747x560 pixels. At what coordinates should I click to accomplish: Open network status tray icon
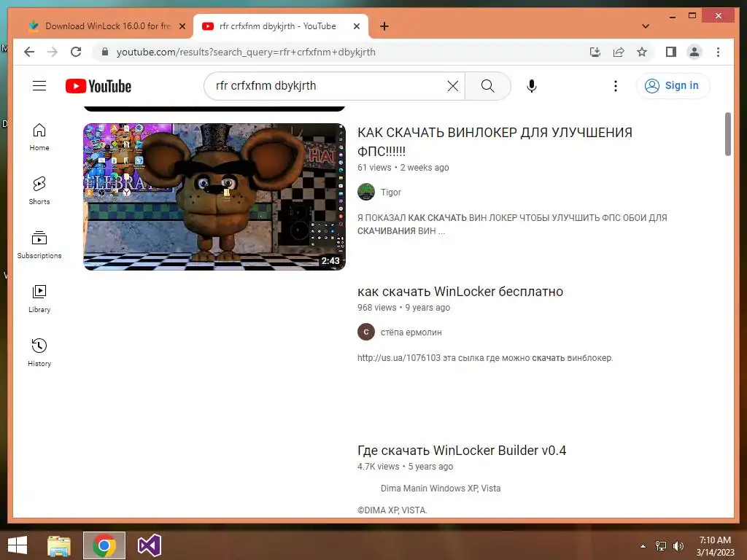tap(660, 546)
